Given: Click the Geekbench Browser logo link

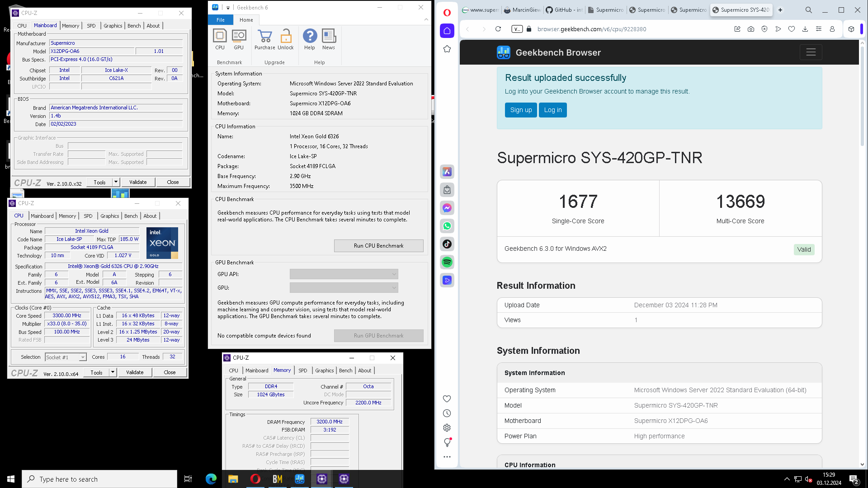Looking at the screenshot, I should click(549, 52).
